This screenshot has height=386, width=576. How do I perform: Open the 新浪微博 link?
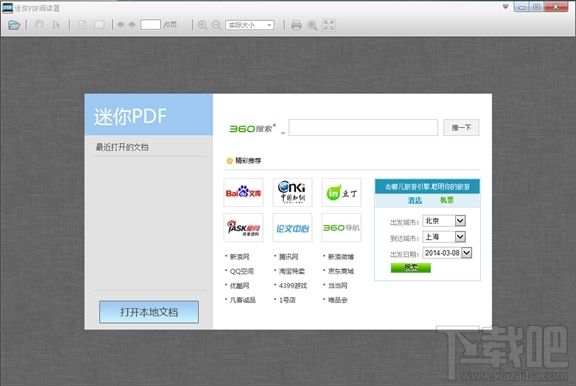[341, 257]
